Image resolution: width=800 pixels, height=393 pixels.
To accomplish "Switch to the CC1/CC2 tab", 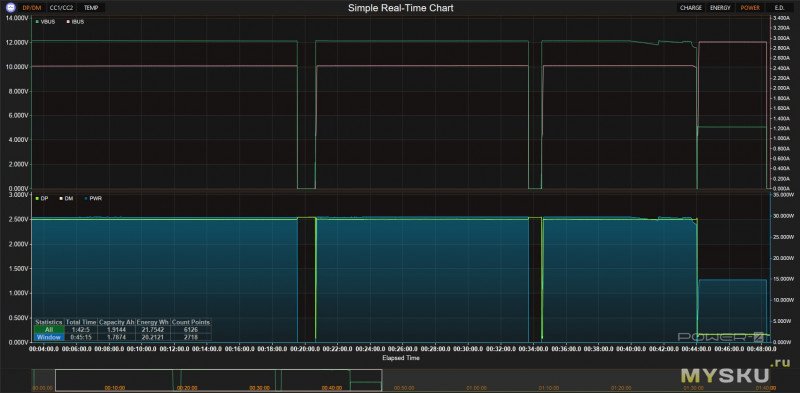I will tap(61, 8).
